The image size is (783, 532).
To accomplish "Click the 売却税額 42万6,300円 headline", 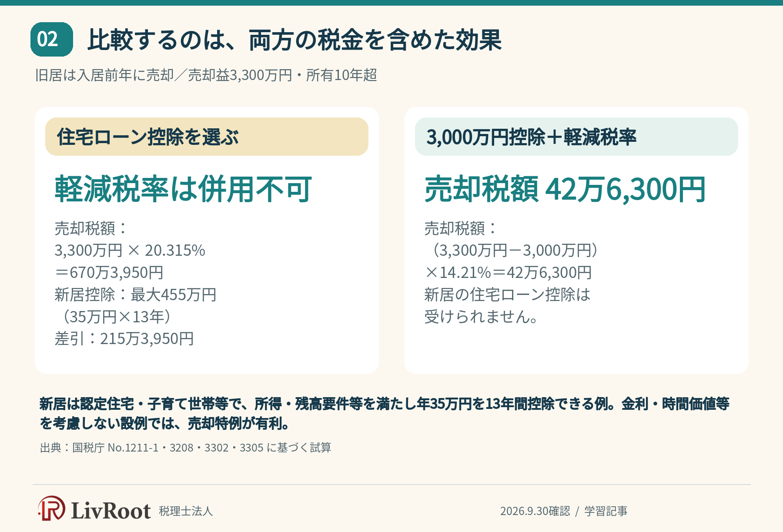I will coord(565,189).
